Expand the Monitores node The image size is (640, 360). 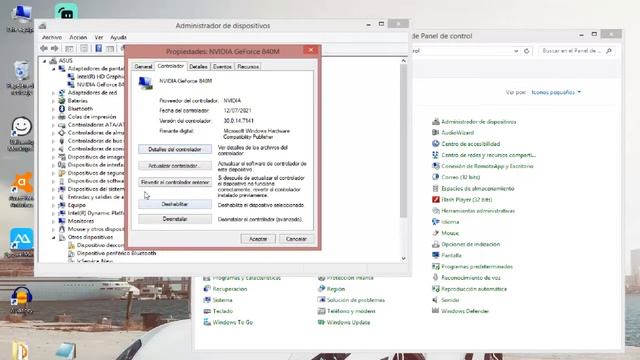point(53,221)
